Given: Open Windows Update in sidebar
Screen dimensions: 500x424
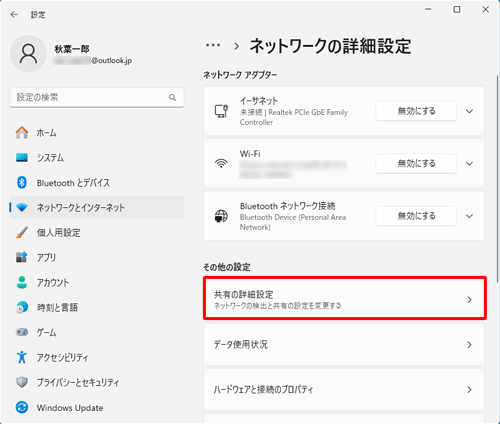Looking at the screenshot, I should point(97,407).
